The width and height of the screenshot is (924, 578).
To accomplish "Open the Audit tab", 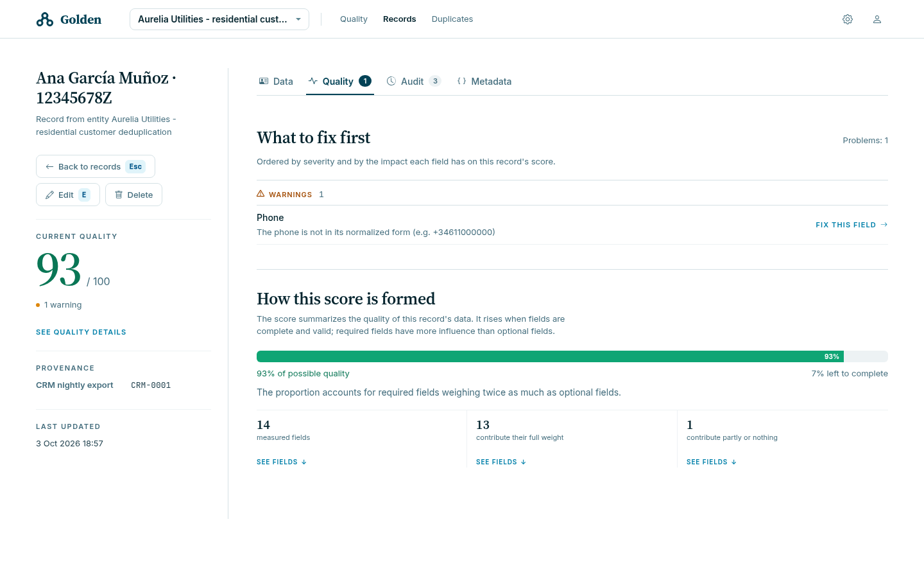I will tap(414, 82).
